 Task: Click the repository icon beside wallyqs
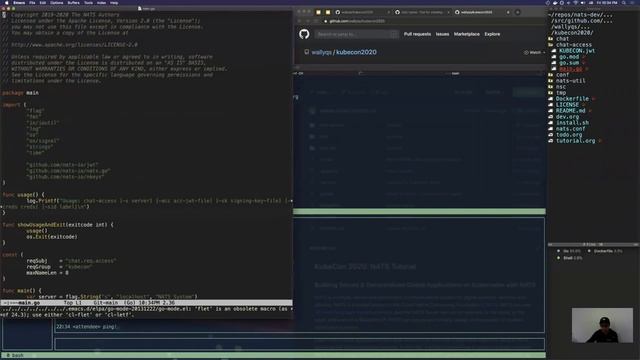[x=307, y=52]
